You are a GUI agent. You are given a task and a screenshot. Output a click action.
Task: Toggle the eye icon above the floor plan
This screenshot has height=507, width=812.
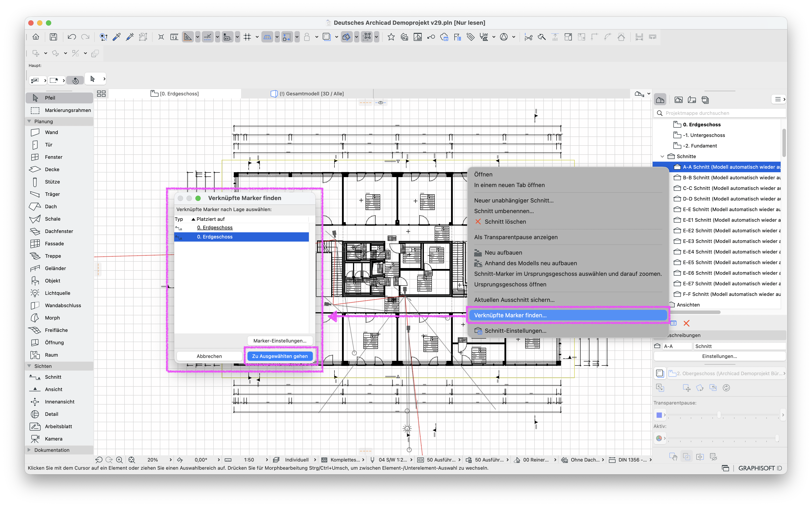click(x=381, y=103)
